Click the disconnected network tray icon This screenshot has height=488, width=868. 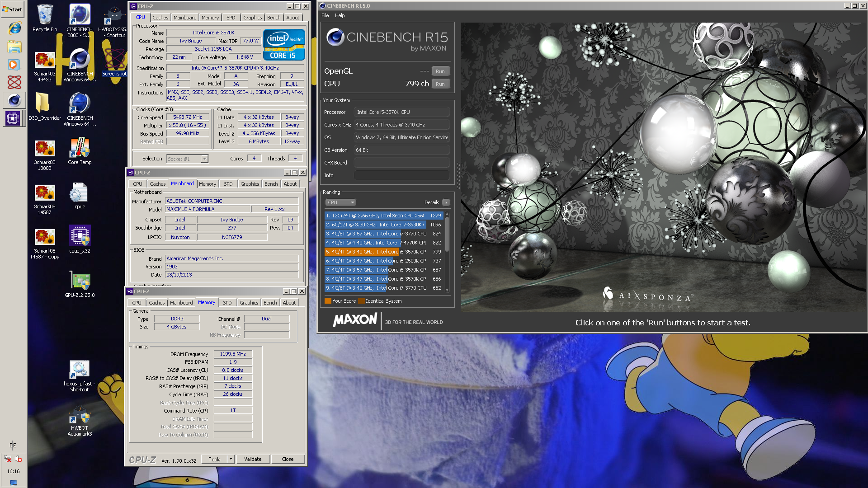(x=8, y=459)
